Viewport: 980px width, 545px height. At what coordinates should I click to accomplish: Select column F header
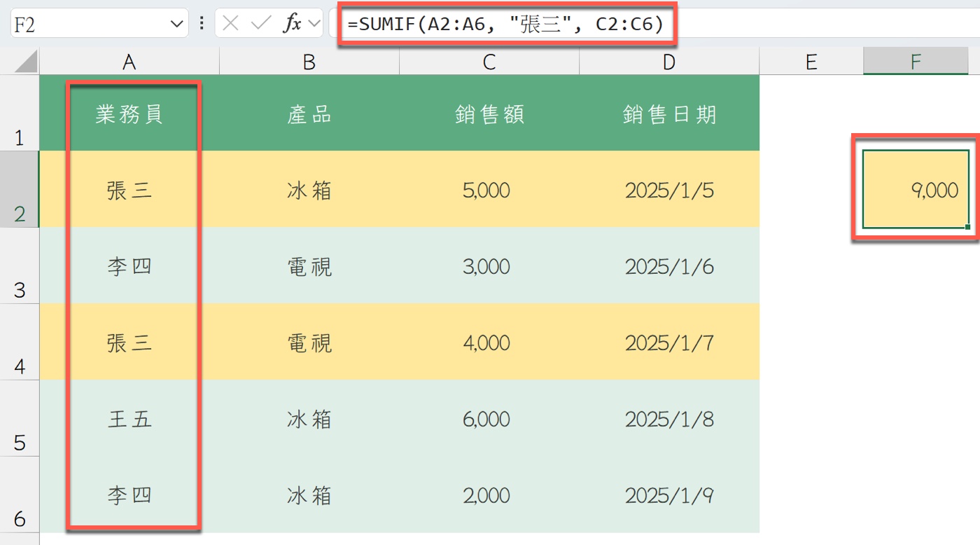(915, 62)
